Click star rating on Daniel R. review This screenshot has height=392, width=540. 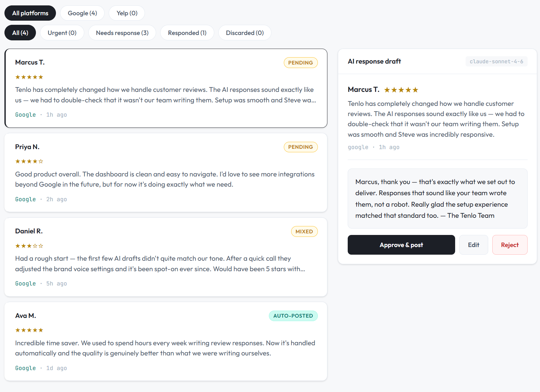coord(29,246)
